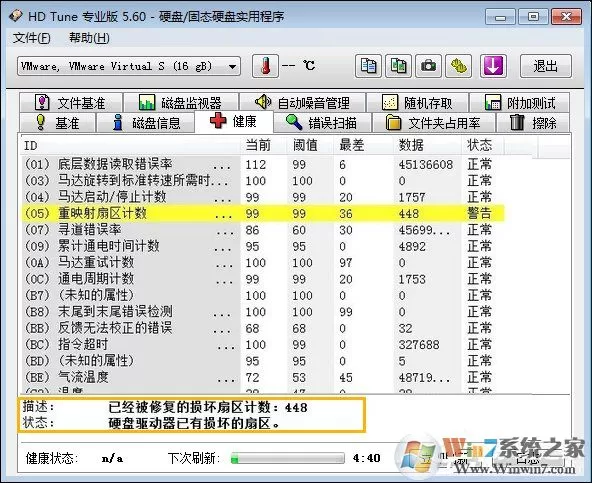Click the thermometer temperature icon

pos(265,66)
